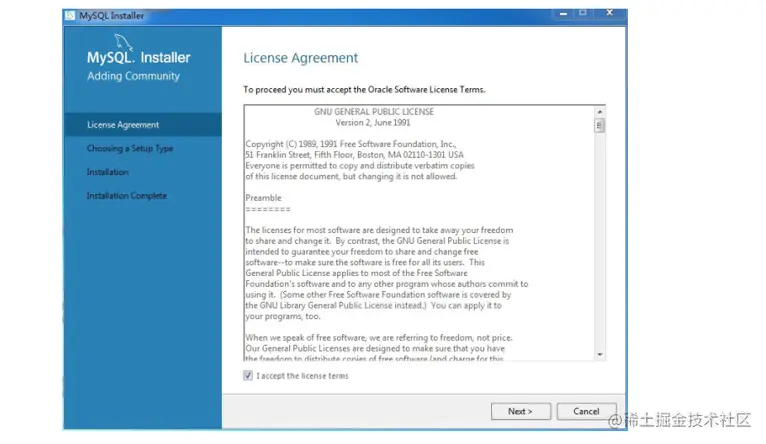Untick the 'I accept the license terms' checkbox
Image resolution: width=766 pixels, height=444 pixels.
(x=248, y=375)
